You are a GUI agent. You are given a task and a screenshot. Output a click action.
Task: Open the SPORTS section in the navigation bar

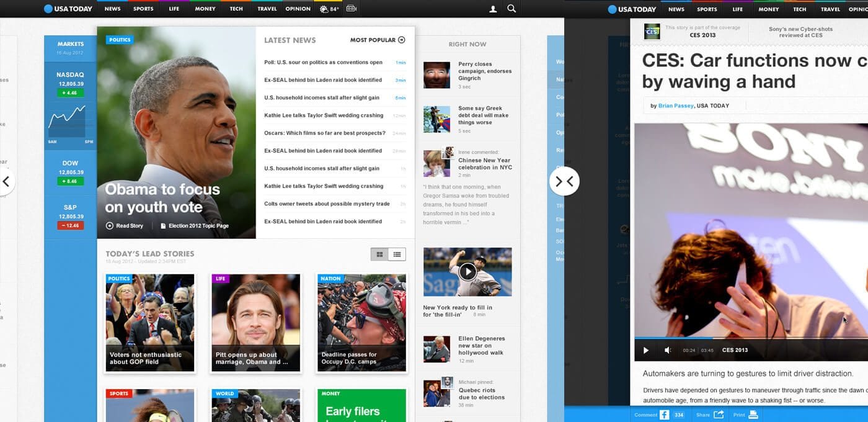pyautogui.click(x=143, y=9)
